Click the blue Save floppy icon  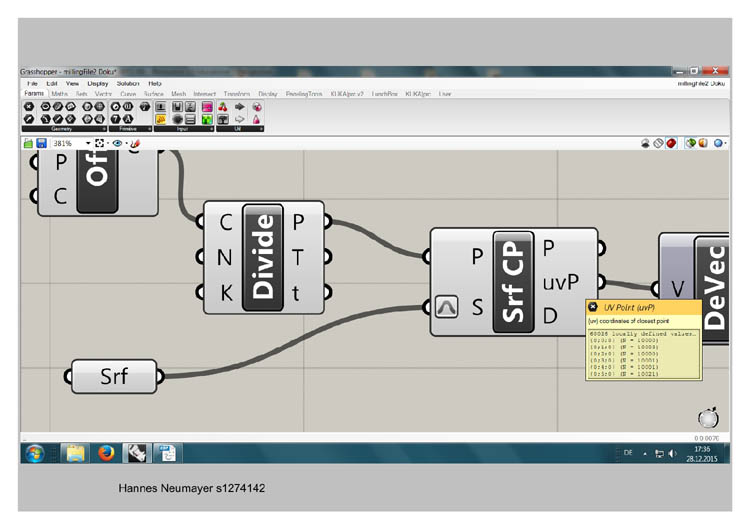41,143
